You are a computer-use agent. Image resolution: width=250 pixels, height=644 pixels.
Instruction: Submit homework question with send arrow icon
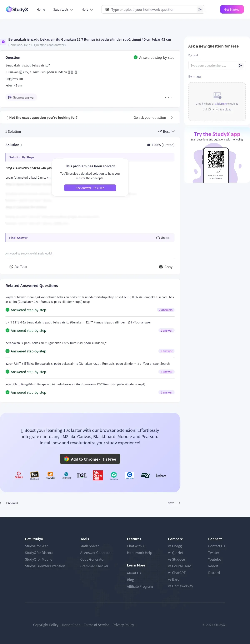(200, 10)
